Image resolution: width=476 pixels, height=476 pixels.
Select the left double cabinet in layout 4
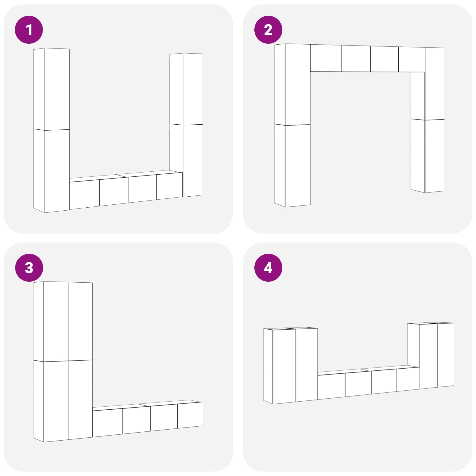pyautogui.click(x=291, y=366)
